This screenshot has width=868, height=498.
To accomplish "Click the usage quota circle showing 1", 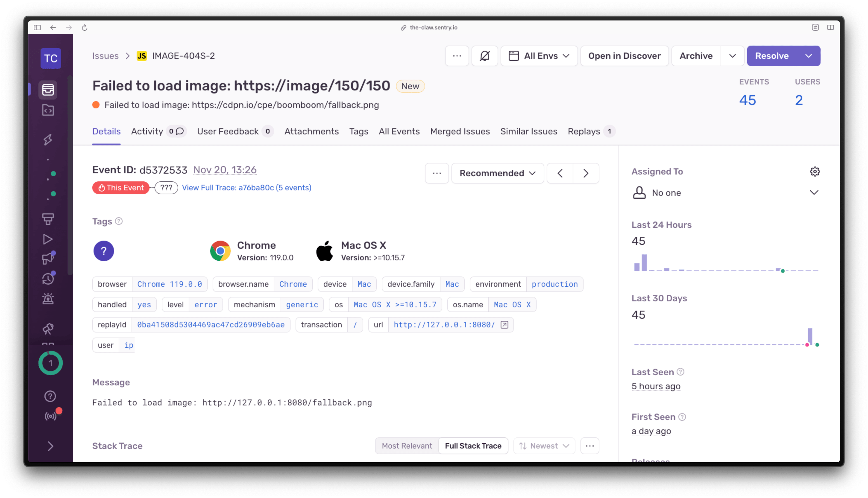I will [x=51, y=363].
